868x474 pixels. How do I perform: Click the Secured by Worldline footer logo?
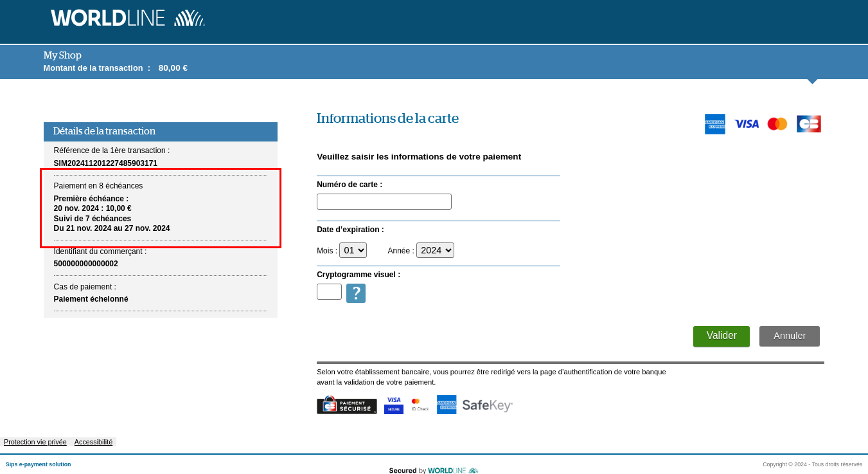(434, 471)
